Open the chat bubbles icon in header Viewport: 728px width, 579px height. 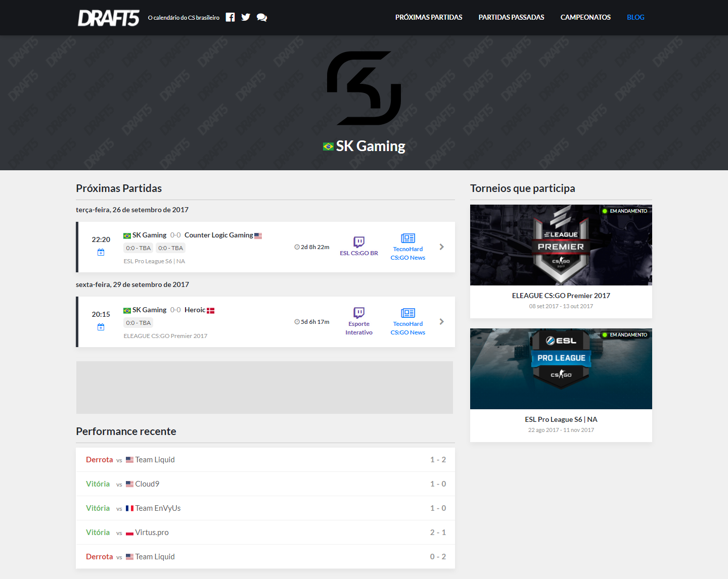(262, 17)
